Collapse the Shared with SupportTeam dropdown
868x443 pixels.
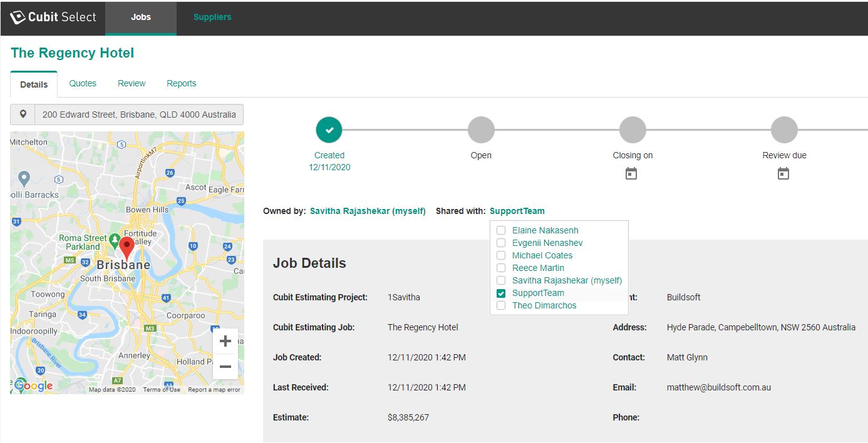click(517, 211)
